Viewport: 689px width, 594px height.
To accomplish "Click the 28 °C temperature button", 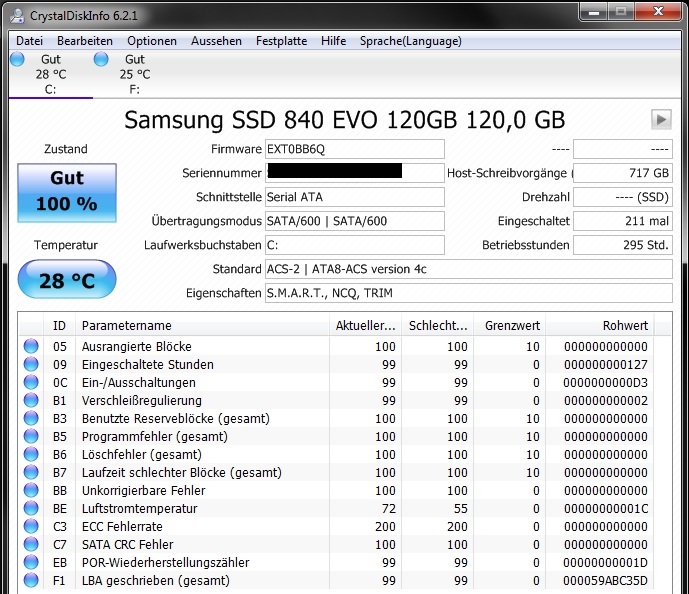I will click(67, 279).
